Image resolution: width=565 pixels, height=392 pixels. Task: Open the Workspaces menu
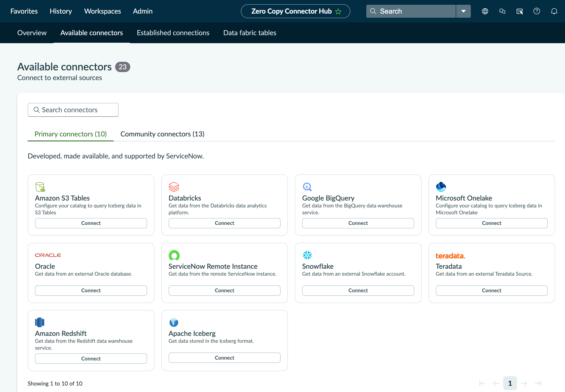(x=102, y=11)
